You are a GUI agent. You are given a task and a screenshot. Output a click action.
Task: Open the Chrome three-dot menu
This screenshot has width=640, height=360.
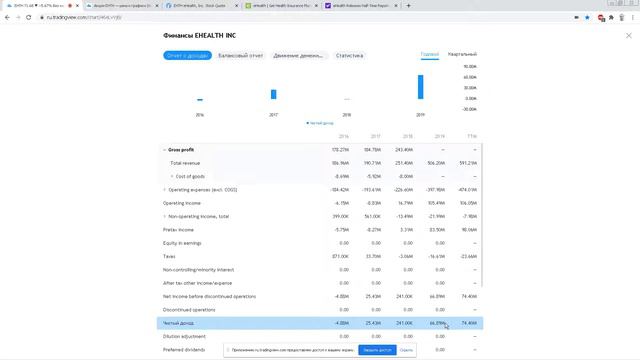[x=633, y=18]
